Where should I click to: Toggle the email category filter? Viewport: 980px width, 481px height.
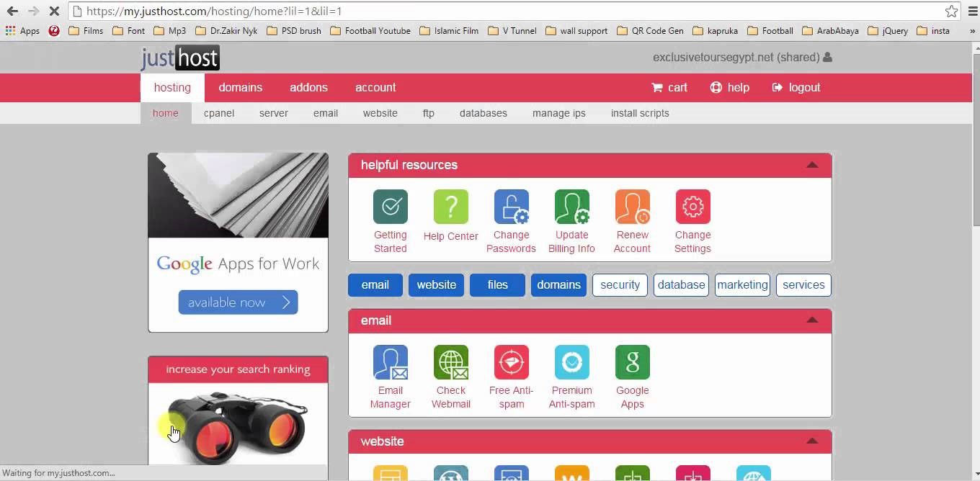point(375,285)
